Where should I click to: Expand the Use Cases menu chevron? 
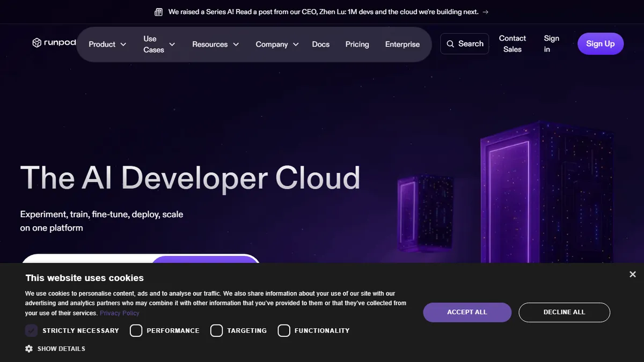(x=172, y=45)
